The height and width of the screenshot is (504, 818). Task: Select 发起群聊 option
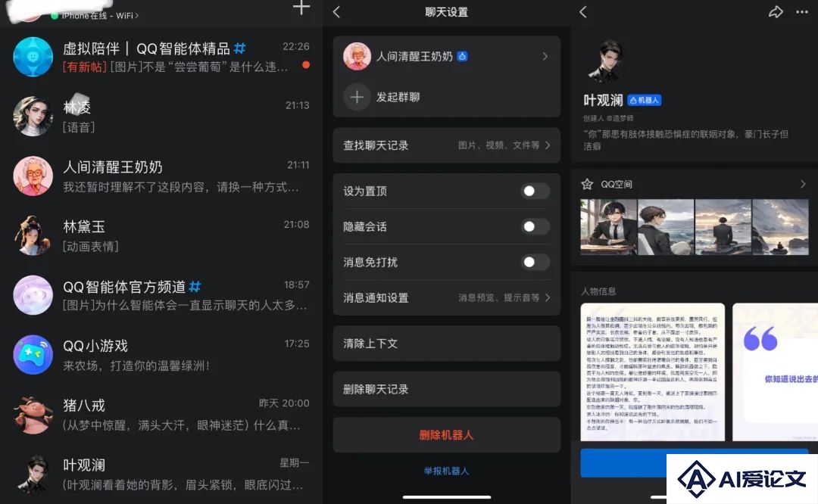[x=447, y=97]
